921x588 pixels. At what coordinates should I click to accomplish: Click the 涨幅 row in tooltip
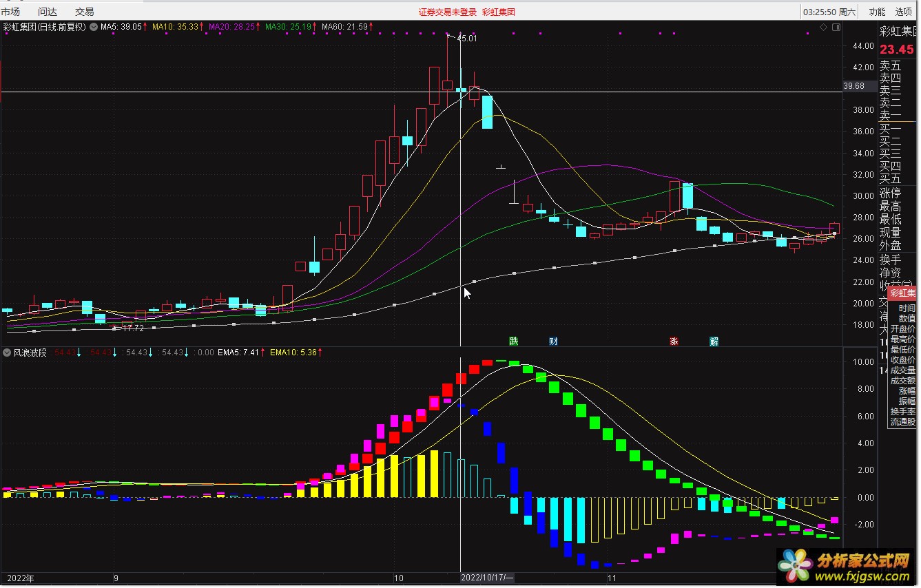point(907,391)
